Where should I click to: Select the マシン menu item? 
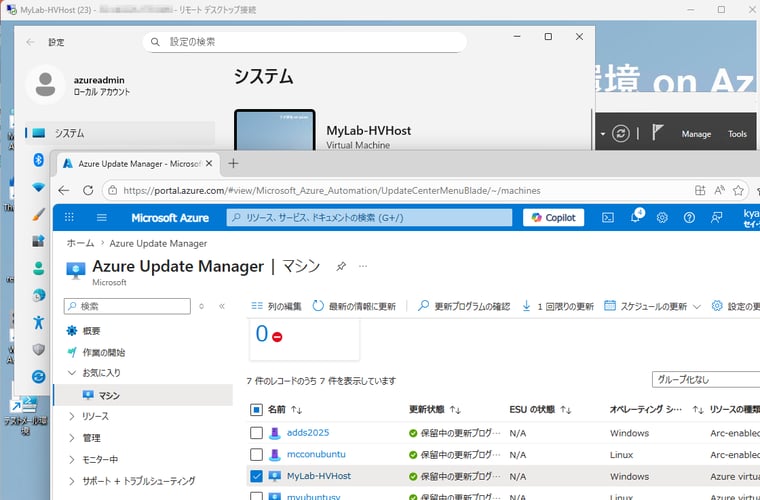click(142, 395)
